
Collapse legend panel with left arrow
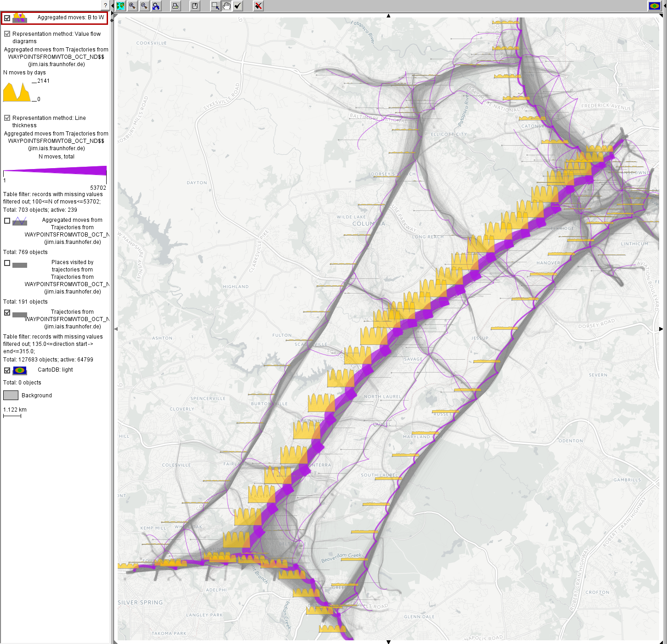[112, 6]
